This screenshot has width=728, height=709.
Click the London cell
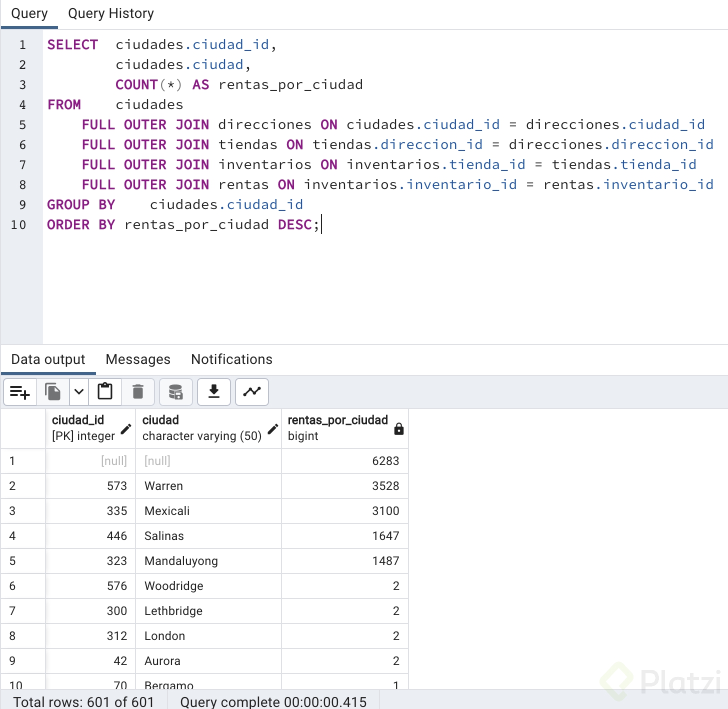click(208, 636)
